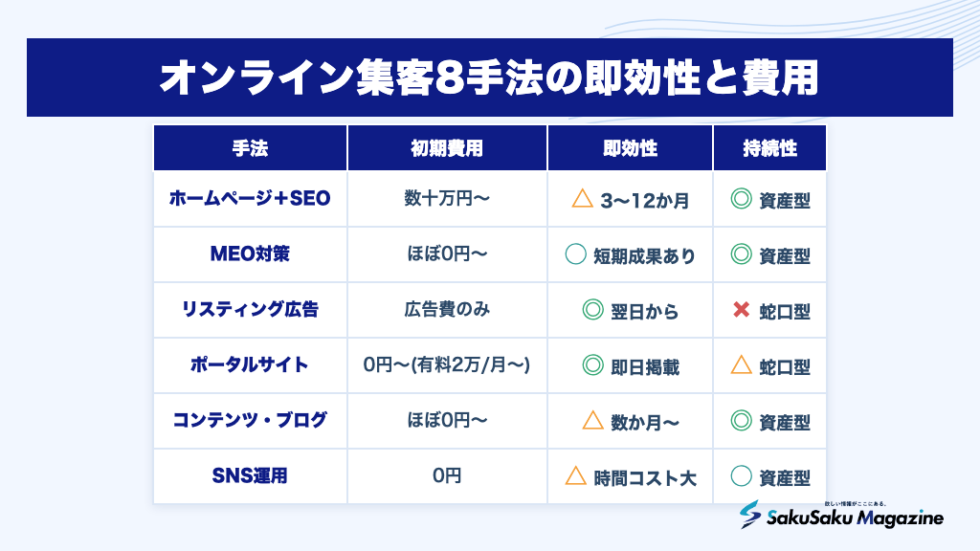980x551 pixels.
Task: Click the orange triangle in ポータルサイト 持続性 cell
Action: click(742, 364)
